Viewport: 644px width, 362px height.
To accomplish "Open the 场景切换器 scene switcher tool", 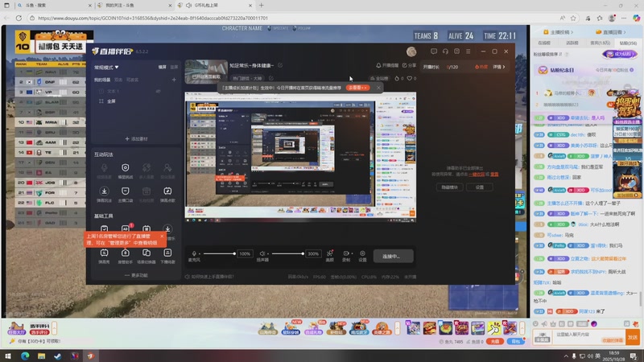I will 147,256.
